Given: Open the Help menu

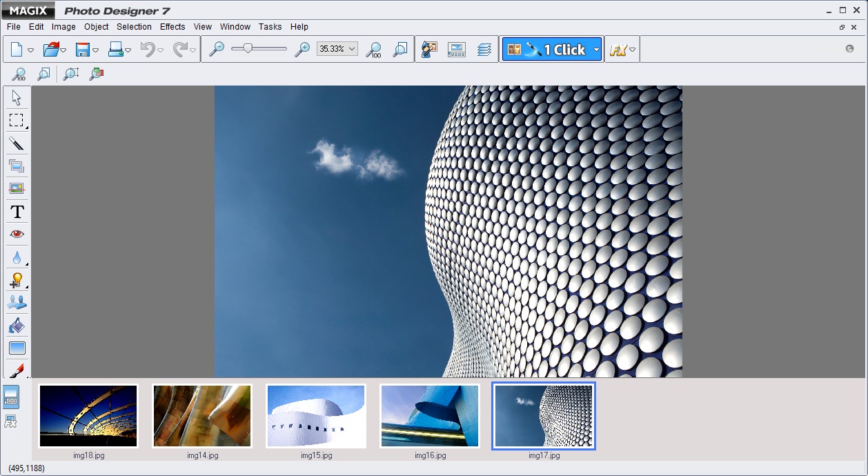Looking at the screenshot, I should (x=299, y=27).
